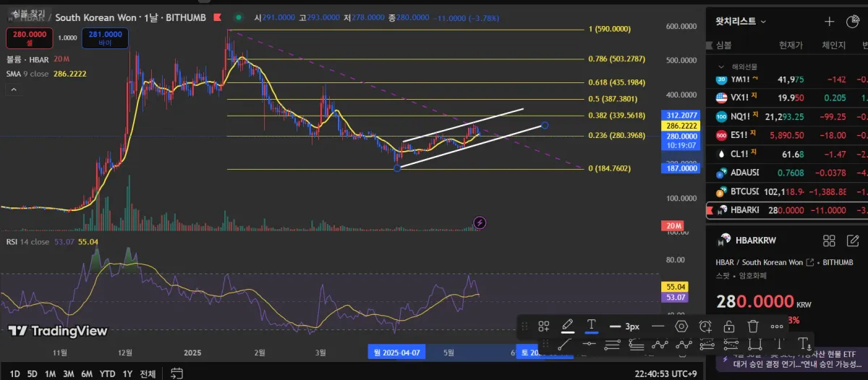868x380 pixels.
Task: Toggle the lock icon on drawing toolbar
Action: (729, 327)
